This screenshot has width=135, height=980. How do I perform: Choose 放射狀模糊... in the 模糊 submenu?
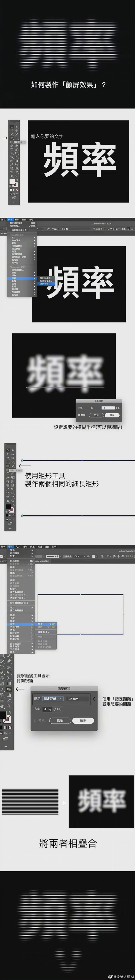pos(46,279)
